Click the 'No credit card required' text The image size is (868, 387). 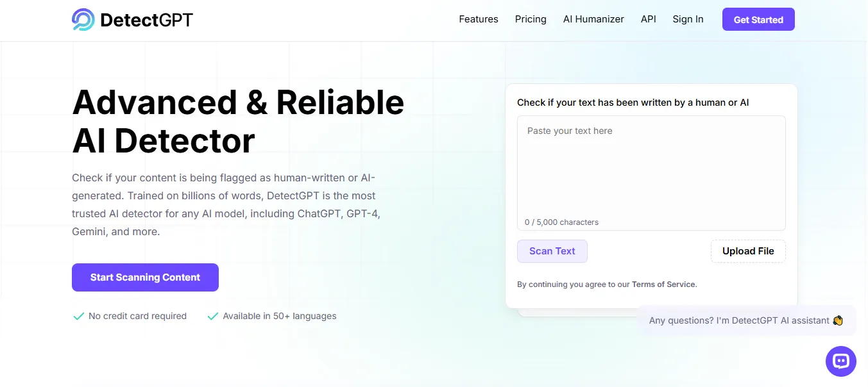point(137,316)
